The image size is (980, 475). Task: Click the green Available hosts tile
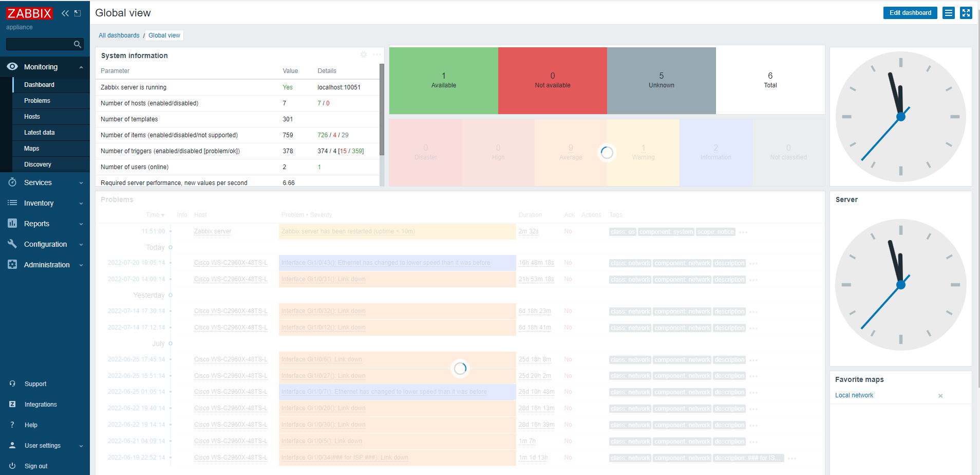(444, 81)
